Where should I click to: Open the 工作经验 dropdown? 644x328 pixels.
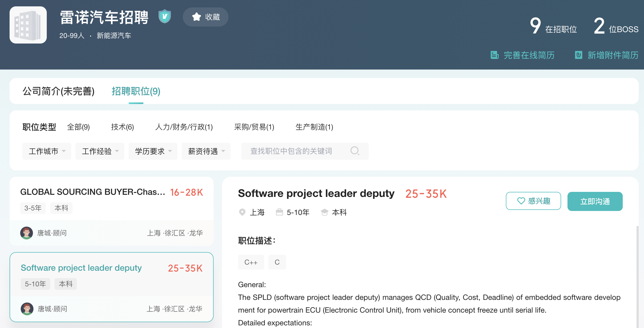(x=100, y=151)
